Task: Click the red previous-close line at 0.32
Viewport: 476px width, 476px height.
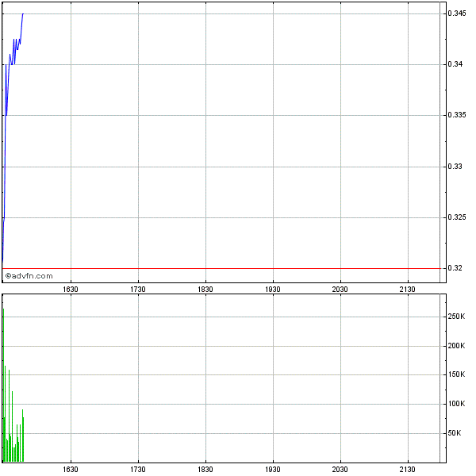Action: coord(221,269)
